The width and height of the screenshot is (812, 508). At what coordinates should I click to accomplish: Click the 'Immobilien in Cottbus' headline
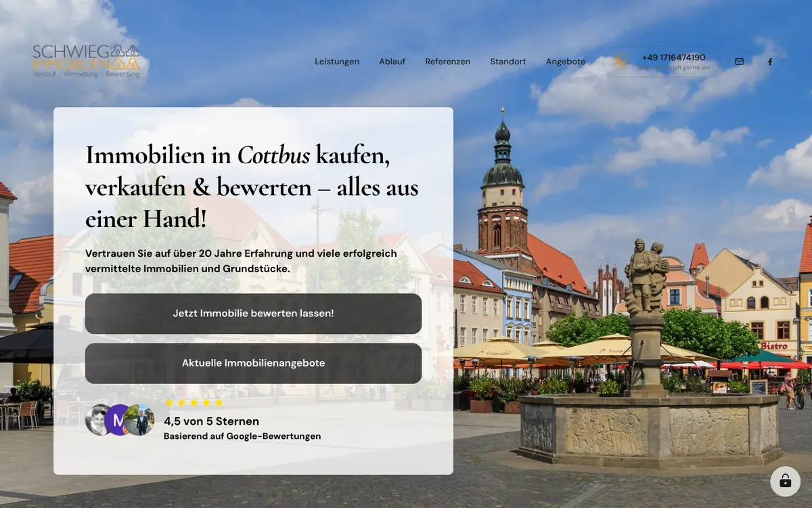(252, 187)
